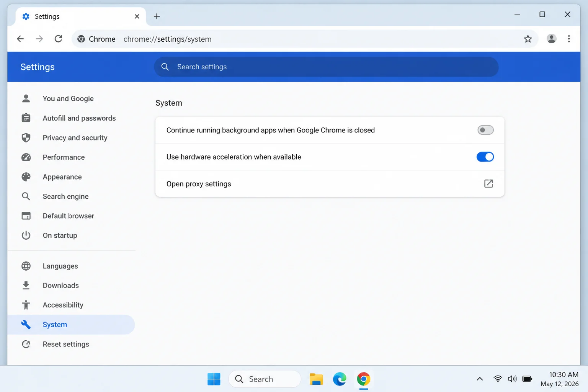Click the Chrome icon in the taskbar

[363, 379]
